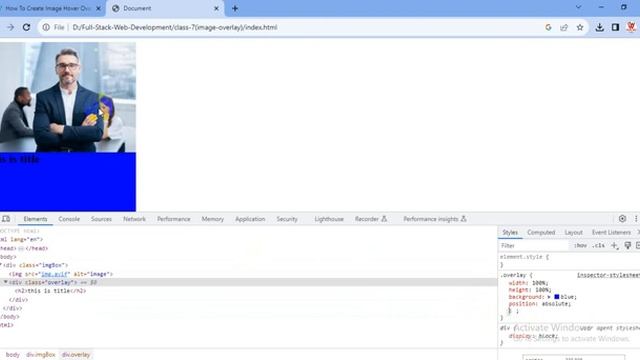Open DevTools settings gear
The width and height of the screenshot is (640, 360).
tap(622, 219)
